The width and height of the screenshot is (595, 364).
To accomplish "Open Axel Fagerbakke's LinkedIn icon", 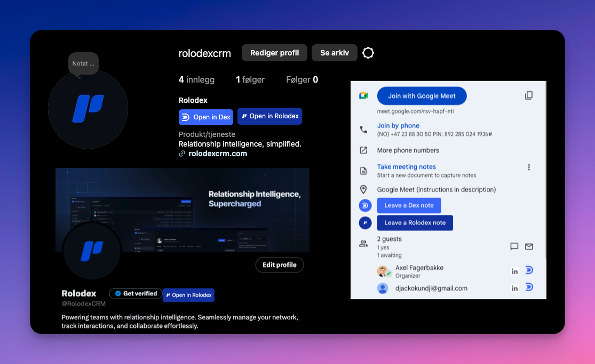I will tap(514, 271).
